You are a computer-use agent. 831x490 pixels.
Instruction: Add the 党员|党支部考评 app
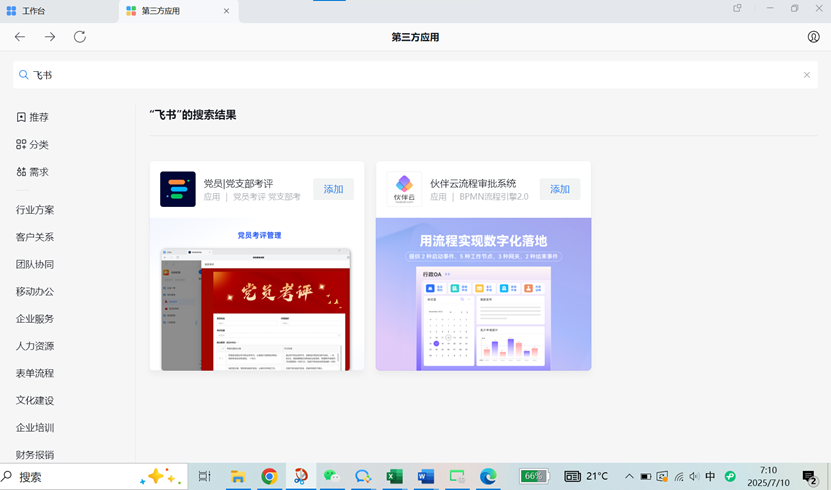(333, 189)
